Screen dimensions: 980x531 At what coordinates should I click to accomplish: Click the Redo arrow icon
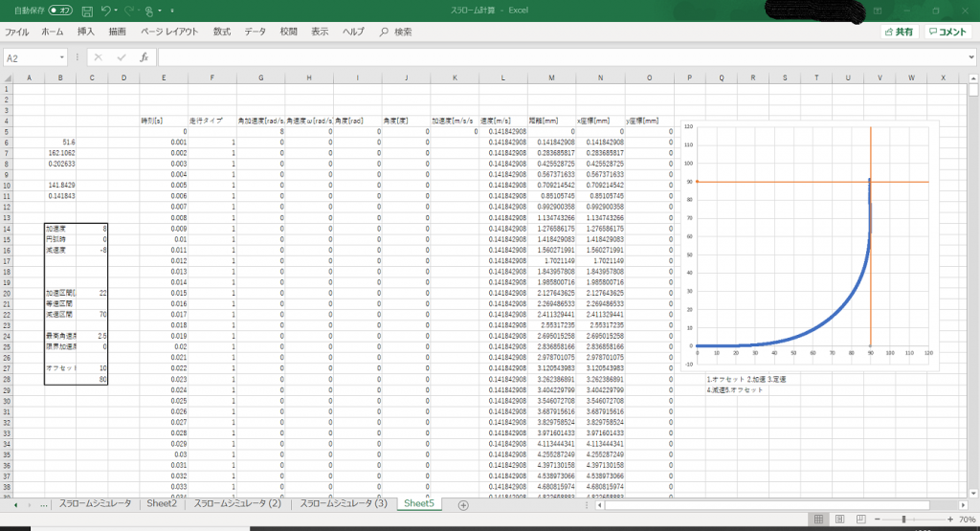[129, 11]
